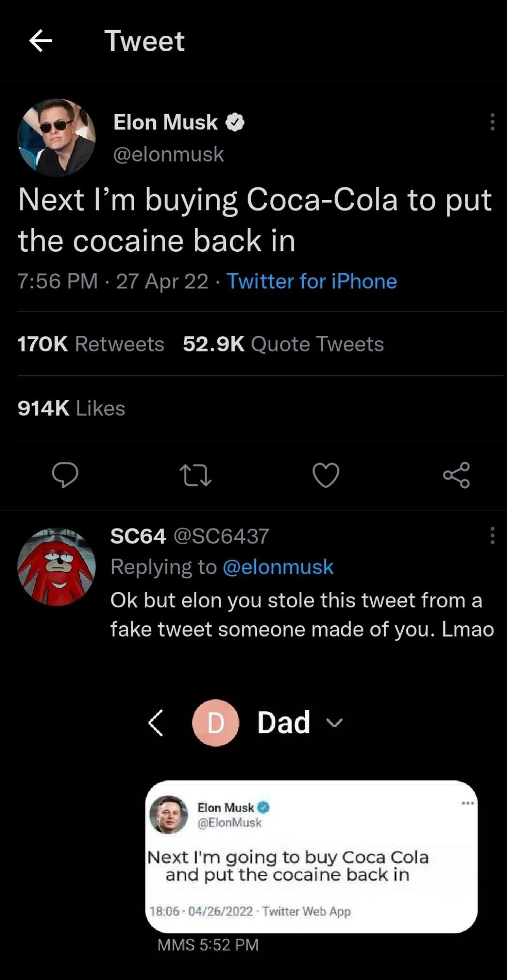Like the tweet with the heart icon
This screenshot has height=980, width=507.
[326, 474]
